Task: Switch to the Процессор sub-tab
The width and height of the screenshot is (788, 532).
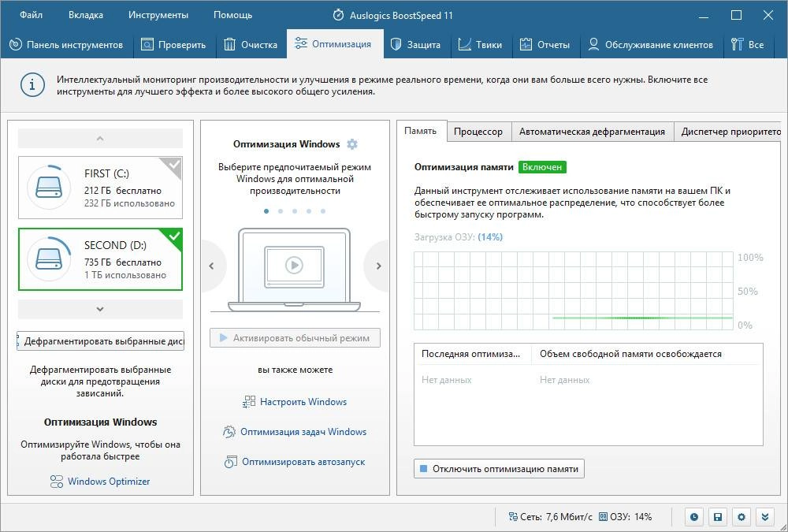Action: tap(478, 132)
